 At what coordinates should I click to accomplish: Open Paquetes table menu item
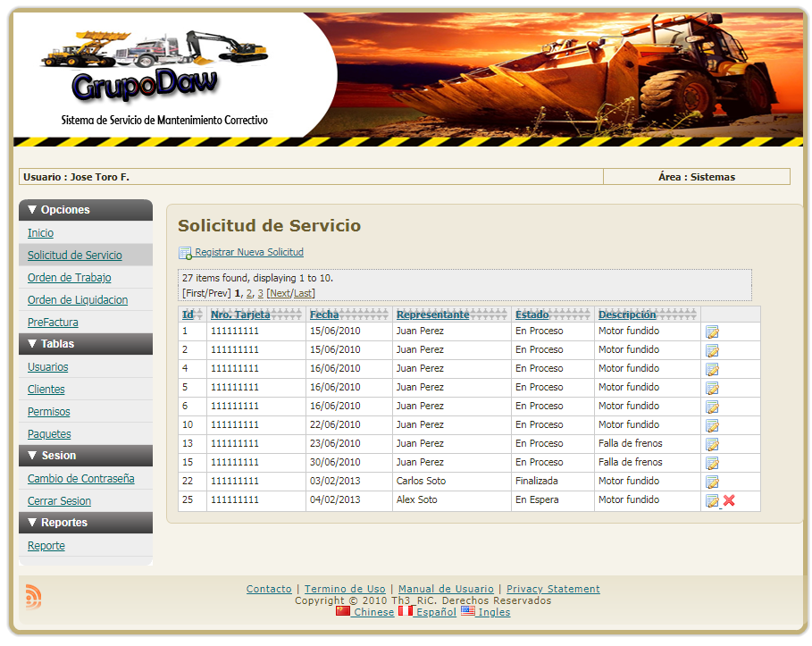point(49,433)
